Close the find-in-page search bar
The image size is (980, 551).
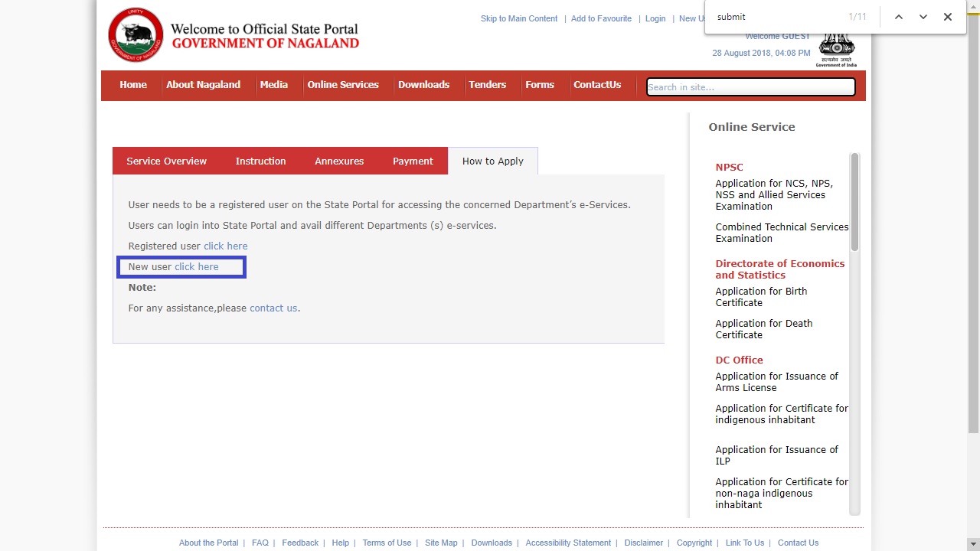pyautogui.click(x=948, y=17)
